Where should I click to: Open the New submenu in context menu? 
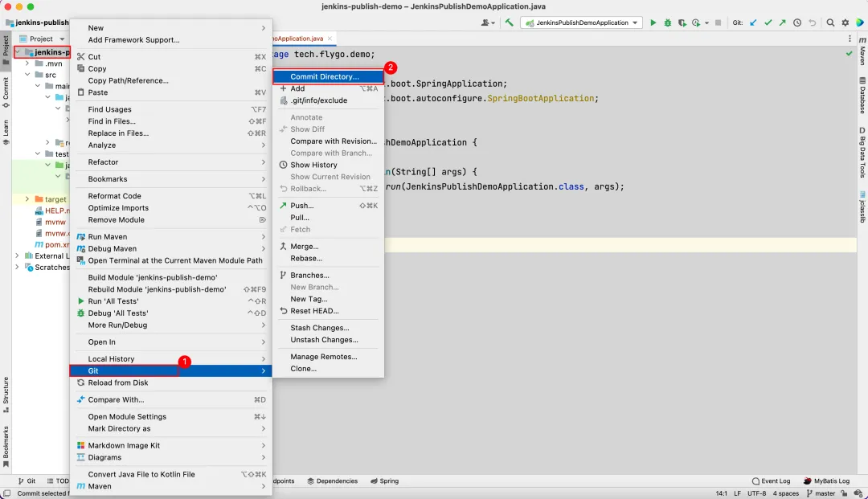tap(170, 27)
